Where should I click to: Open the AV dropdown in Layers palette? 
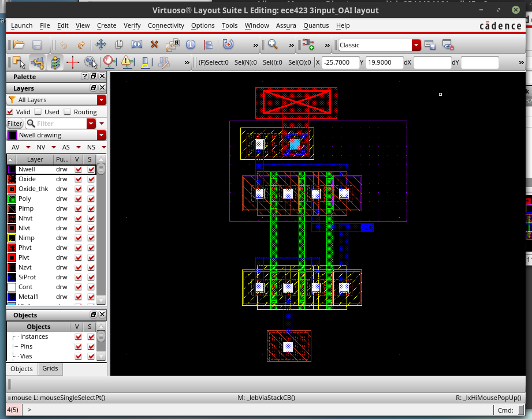click(28, 147)
